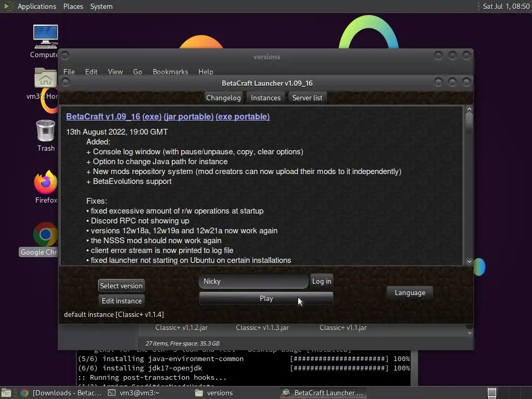Open the BetaCraft v1.09_16 link

(103, 116)
